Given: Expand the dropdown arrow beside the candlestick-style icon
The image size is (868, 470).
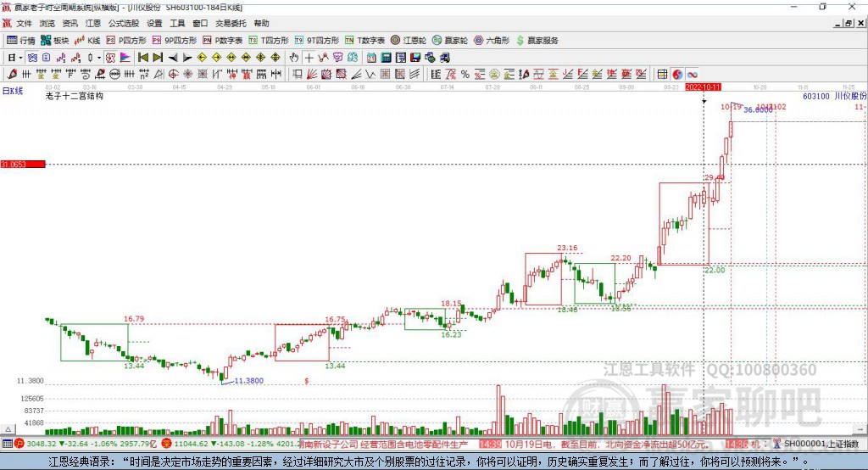Looking at the screenshot, I should 98,58.
